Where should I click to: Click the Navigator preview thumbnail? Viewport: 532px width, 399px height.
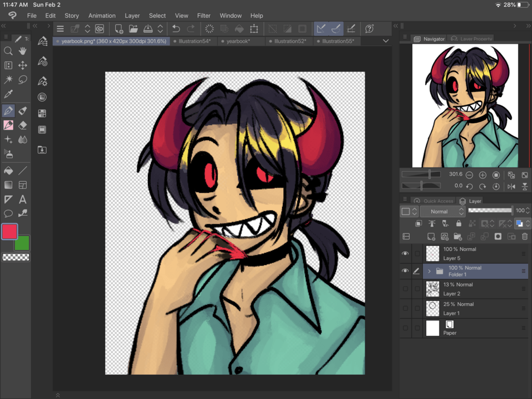465,105
